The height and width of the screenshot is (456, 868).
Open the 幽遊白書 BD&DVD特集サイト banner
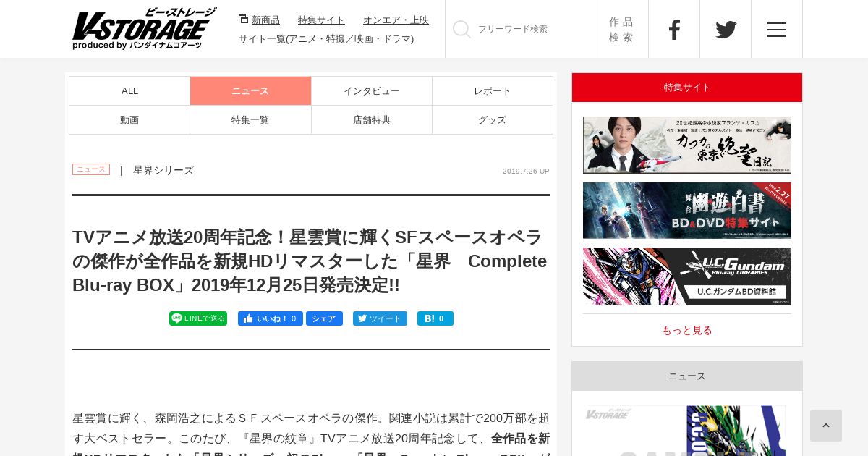[x=687, y=211]
